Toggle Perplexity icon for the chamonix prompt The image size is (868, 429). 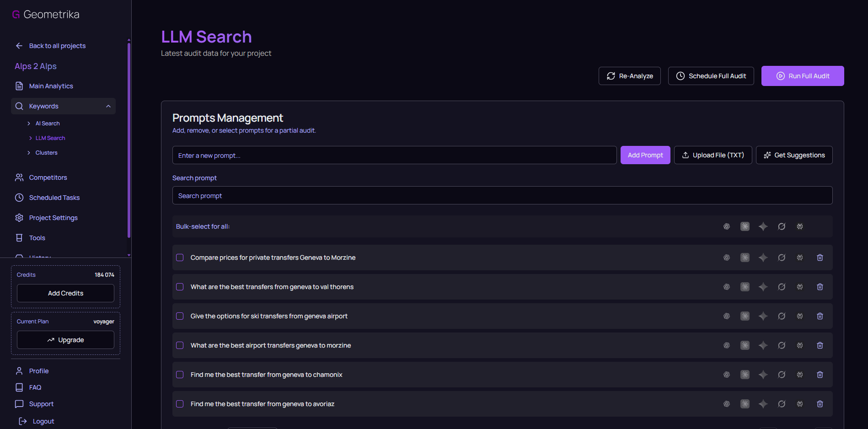pos(800,375)
